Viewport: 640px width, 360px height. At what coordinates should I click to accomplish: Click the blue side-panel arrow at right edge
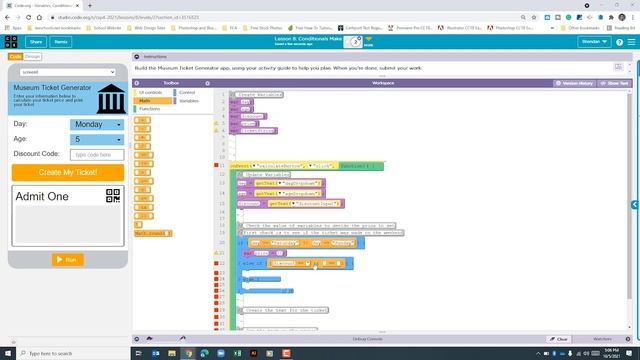[635, 204]
